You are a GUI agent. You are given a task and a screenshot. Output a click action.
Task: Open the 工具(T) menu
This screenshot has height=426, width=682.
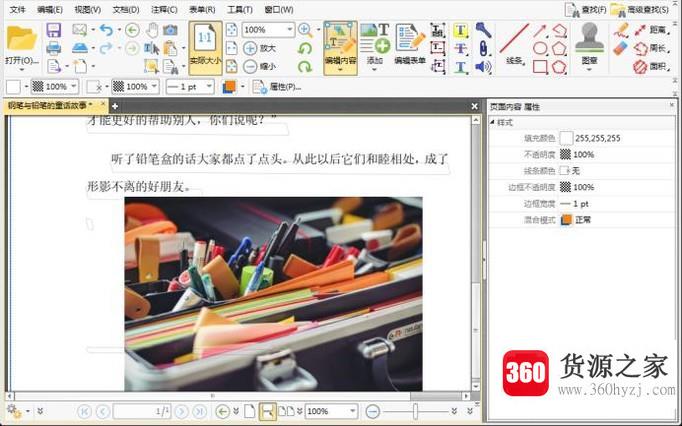(240, 9)
